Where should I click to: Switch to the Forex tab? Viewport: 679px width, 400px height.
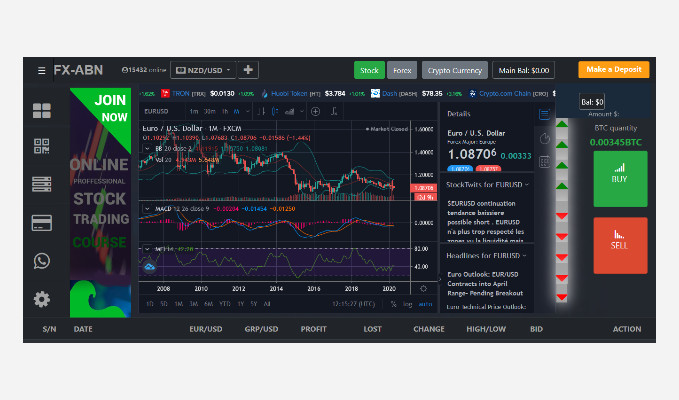coord(402,70)
